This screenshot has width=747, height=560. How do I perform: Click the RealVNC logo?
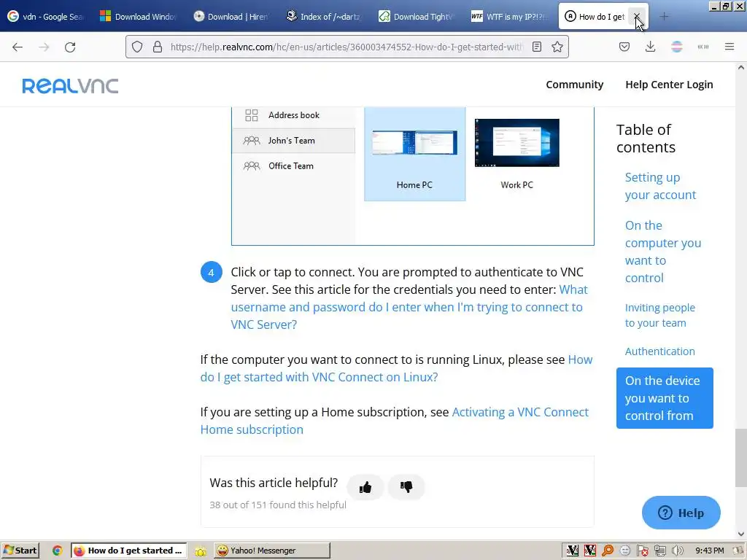click(70, 86)
